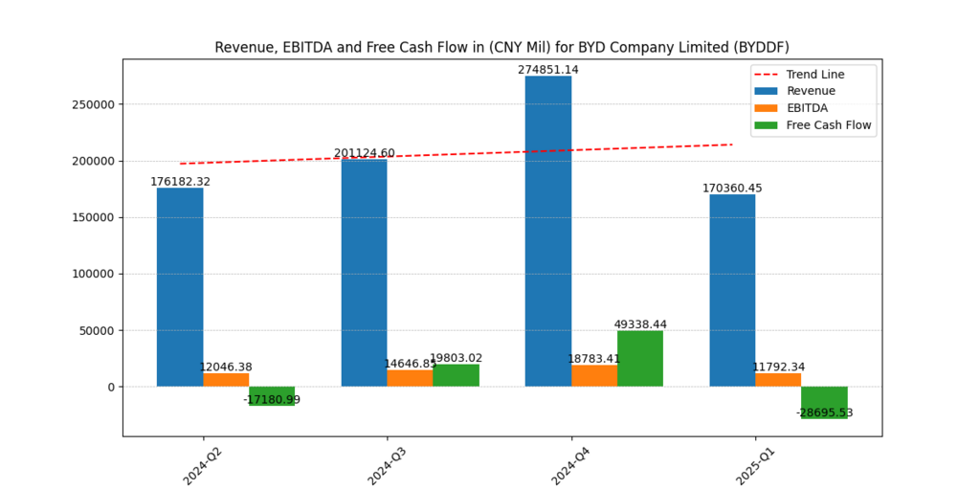The width and height of the screenshot is (980, 490).
Task: Click the 2025-Q1 Revenue bar
Action: (x=732, y=290)
